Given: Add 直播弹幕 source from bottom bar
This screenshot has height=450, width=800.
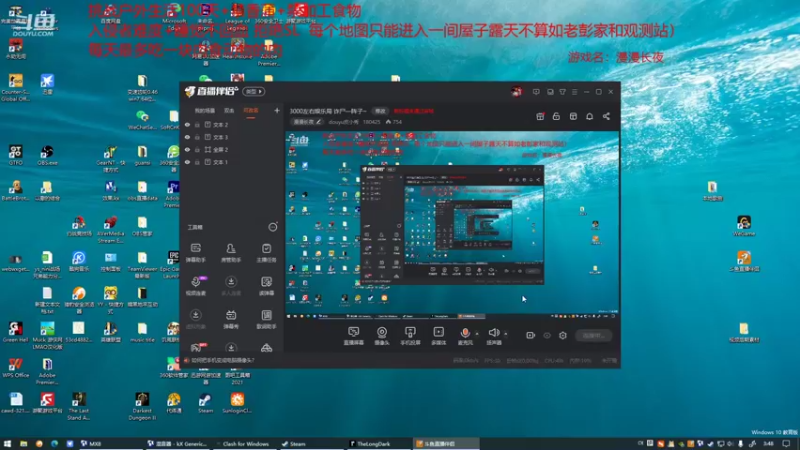Looking at the screenshot, I should [354, 336].
